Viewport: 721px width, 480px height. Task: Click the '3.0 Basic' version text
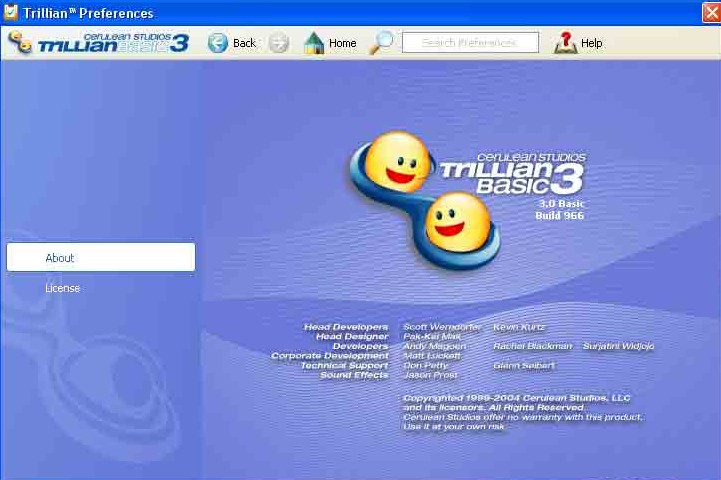tap(561, 204)
